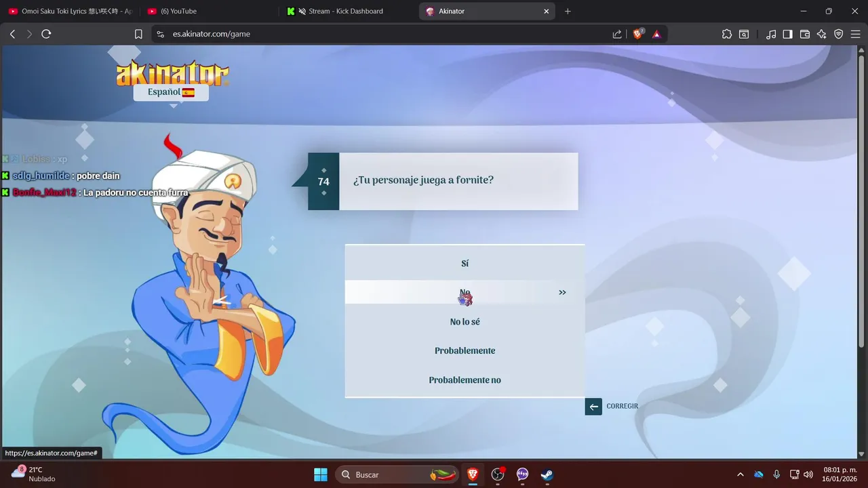The height and width of the screenshot is (488, 868).
Task: Toggle the browser sidebar panel
Action: point(788,34)
